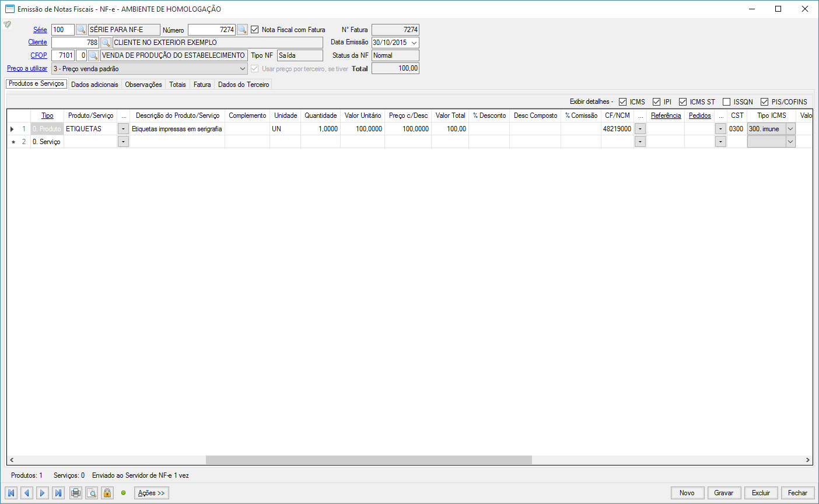Open print preview icon
This screenshot has width=819, height=504.
[x=92, y=493]
